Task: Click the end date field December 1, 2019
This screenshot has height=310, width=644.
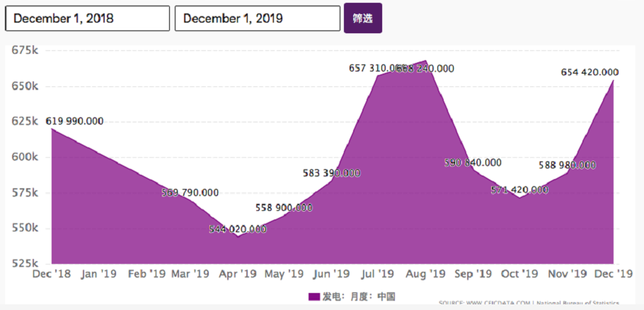Action: 258,18
